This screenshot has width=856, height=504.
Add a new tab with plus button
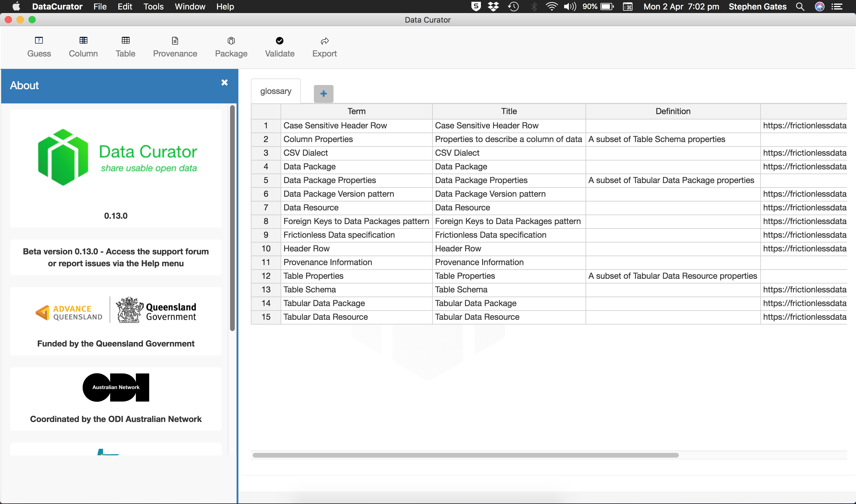[x=323, y=93]
